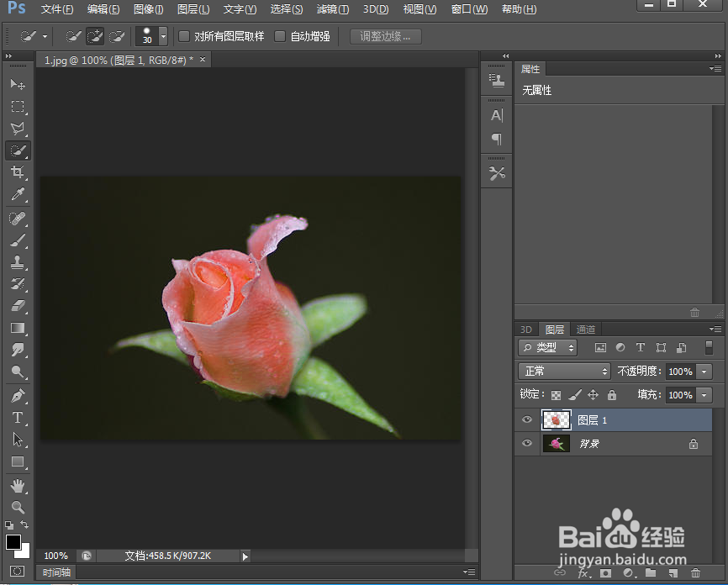This screenshot has height=585, width=728.
Task: Open Paragraph panel icon
Action: [x=497, y=139]
